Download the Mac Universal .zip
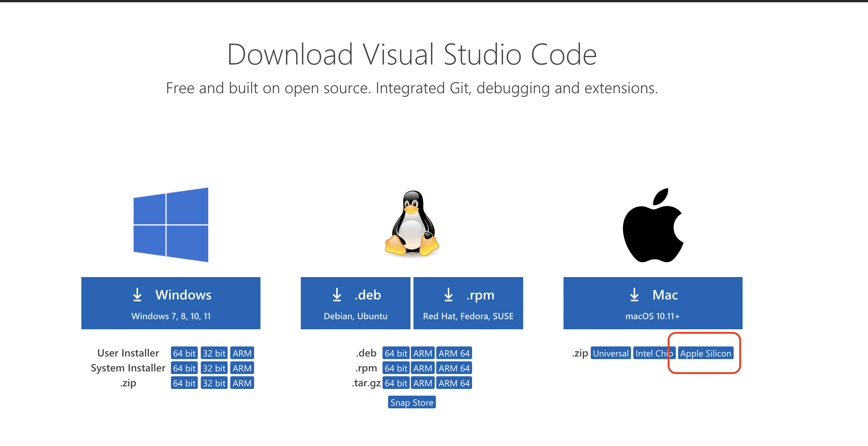Screen dimensions: 868x446 pyautogui.click(x=611, y=353)
